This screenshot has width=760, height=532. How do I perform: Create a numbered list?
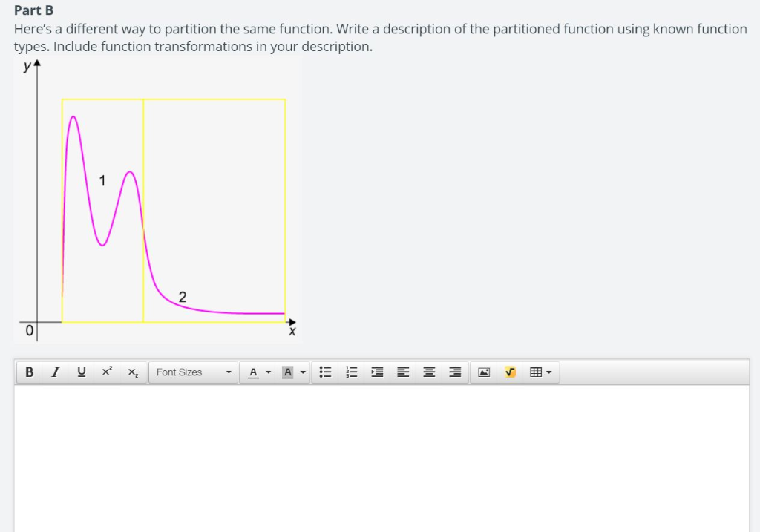pyautogui.click(x=351, y=372)
